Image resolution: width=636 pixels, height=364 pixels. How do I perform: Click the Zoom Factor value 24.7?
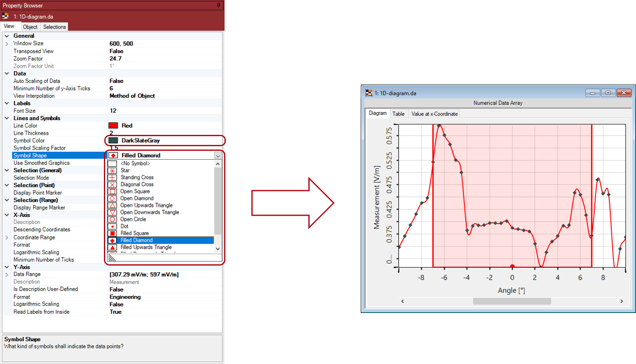(x=116, y=59)
